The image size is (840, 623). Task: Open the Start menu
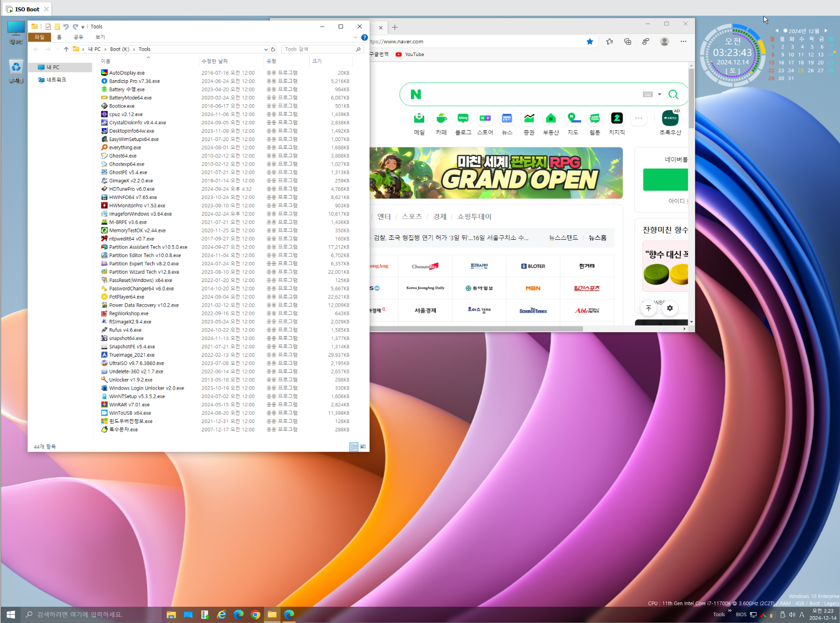pyautogui.click(x=11, y=614)
